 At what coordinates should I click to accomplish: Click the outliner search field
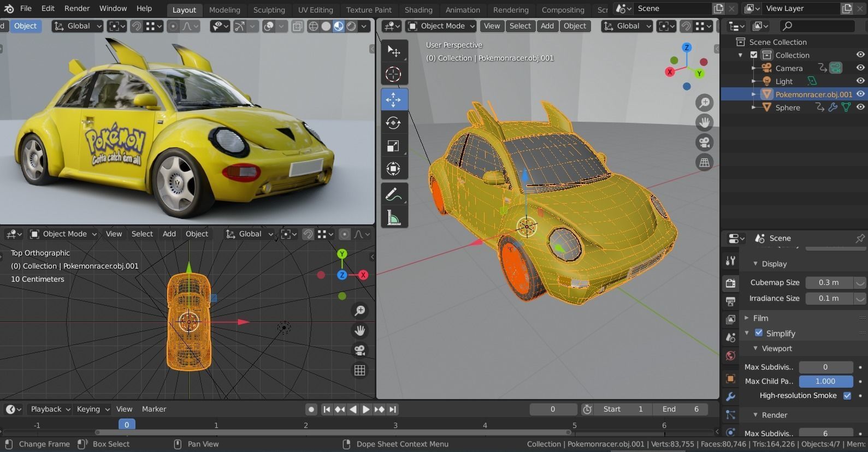[x=817, y=26]
